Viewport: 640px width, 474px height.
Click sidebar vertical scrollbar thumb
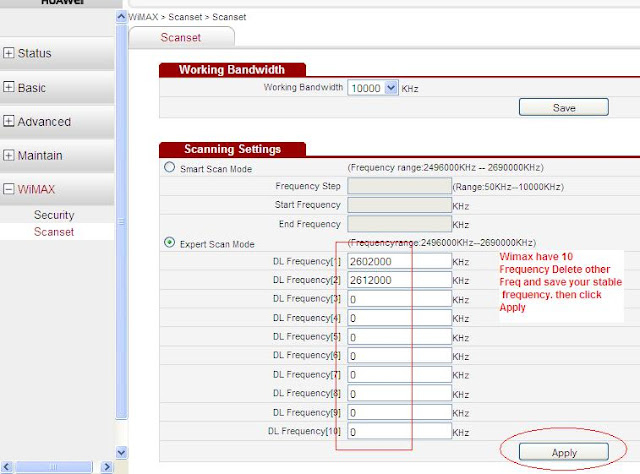coord(121,221)
